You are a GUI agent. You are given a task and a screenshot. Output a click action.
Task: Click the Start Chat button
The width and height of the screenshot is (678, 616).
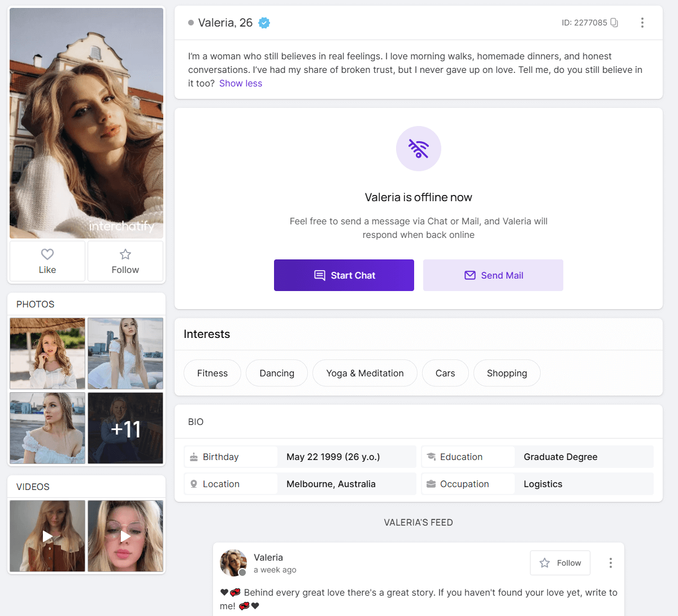coord(344,275)
